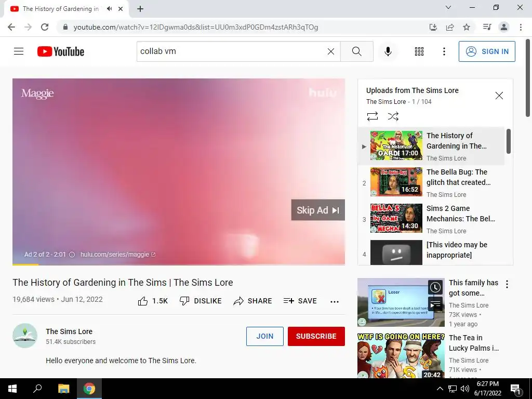Open network tray icon

coord(453,389)
